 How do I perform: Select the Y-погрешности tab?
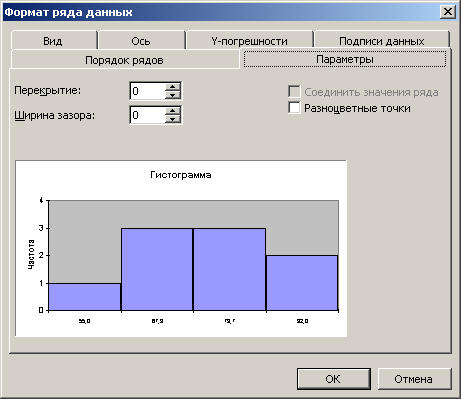click(x=249, y=41)
